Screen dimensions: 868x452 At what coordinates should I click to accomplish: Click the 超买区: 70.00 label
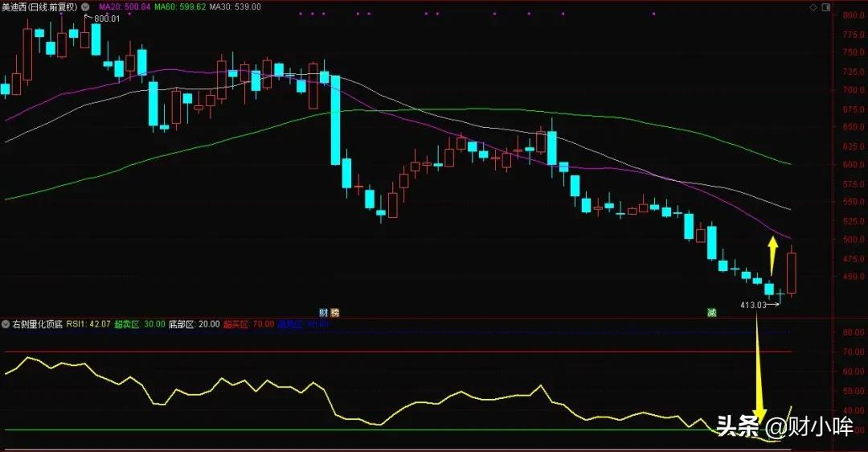click(x=248, y=324)
